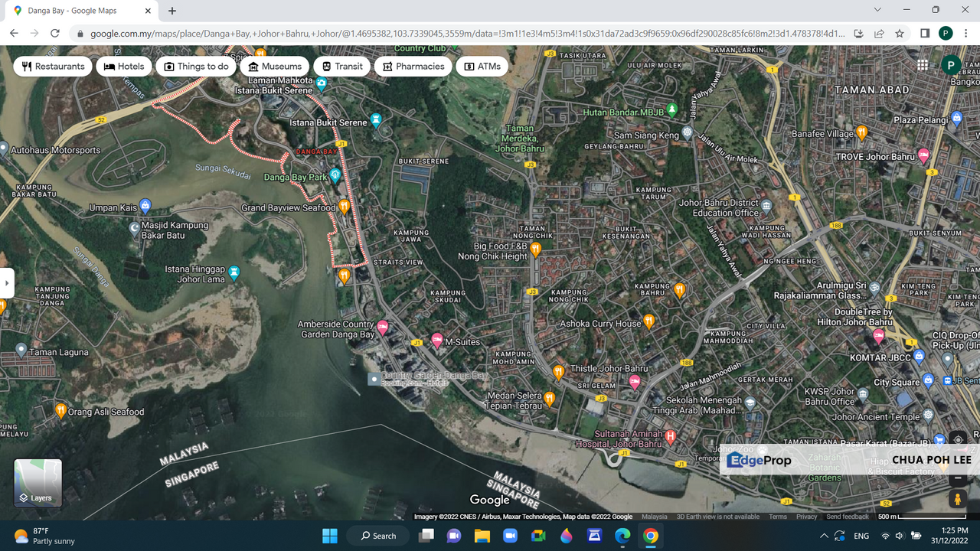The width and height of the screenshot is (980, 551).
Task: Open the Umpan Kais shop pin
Action: click(145, 206)
